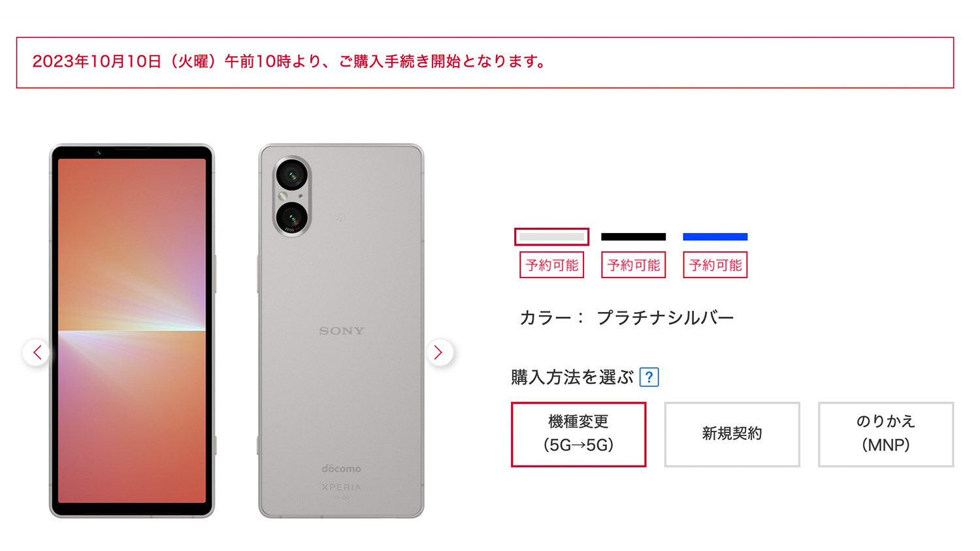Choose the black color swatch

point(633,237)
